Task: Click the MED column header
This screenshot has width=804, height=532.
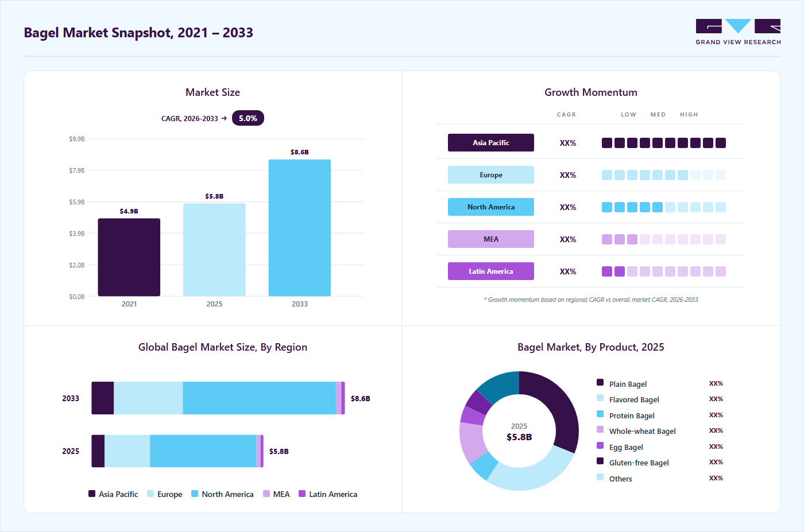Action: click(658, 115)
